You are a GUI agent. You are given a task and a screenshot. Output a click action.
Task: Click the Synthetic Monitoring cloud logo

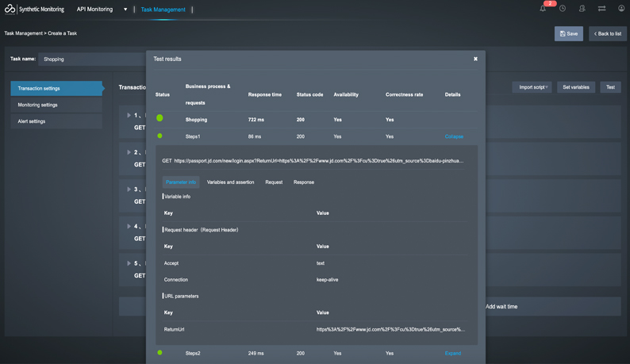click(10, 9)
